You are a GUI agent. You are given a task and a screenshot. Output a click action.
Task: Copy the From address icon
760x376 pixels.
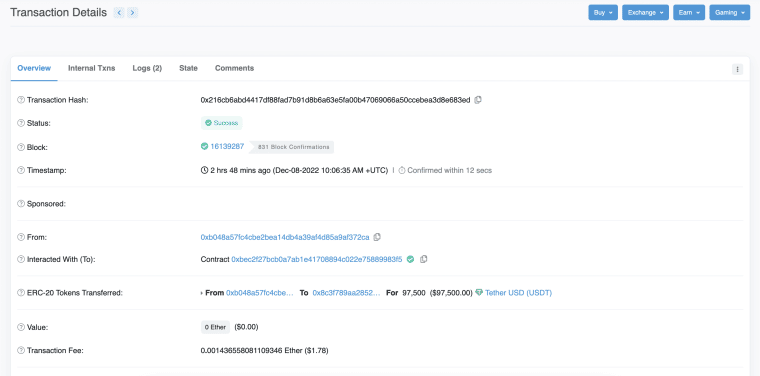point(377,237)
